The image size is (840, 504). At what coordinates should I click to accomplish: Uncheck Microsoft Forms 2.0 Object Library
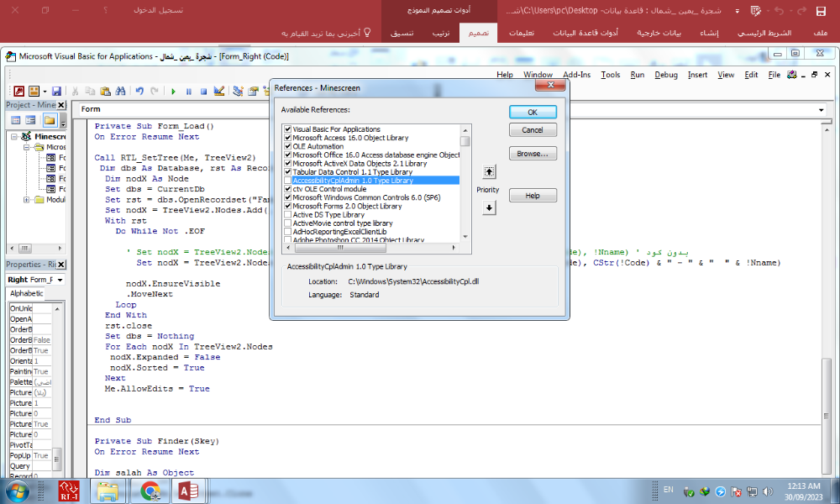[287, 206]
